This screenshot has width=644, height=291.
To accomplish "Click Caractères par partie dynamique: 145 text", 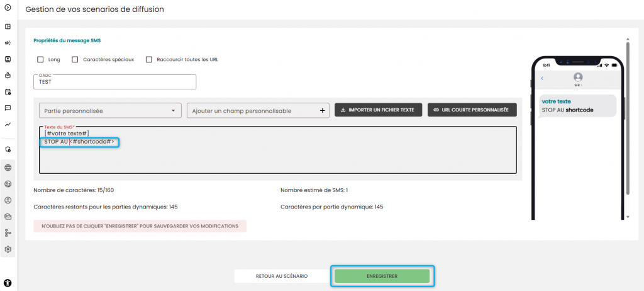I will (x=332, y=207).
